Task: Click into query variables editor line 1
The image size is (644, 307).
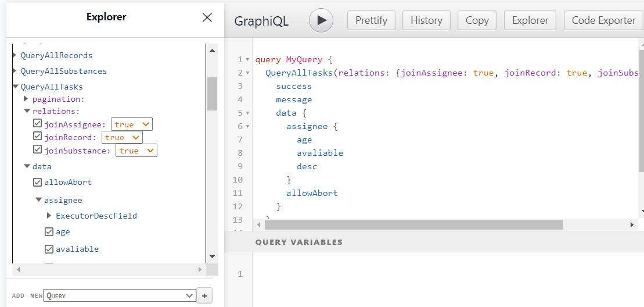Action: (448, 274)
